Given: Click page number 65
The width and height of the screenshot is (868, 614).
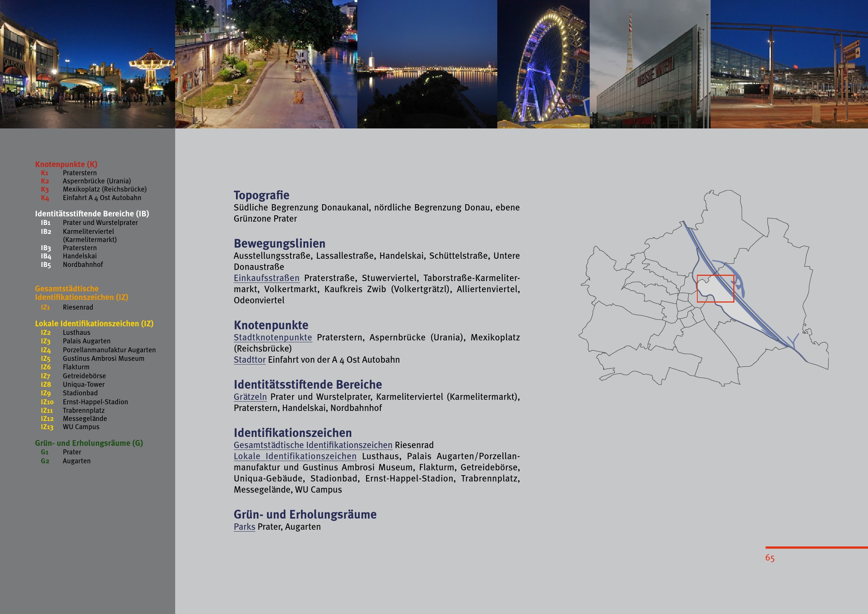Looking at the screenshot, I should [770, 558].
